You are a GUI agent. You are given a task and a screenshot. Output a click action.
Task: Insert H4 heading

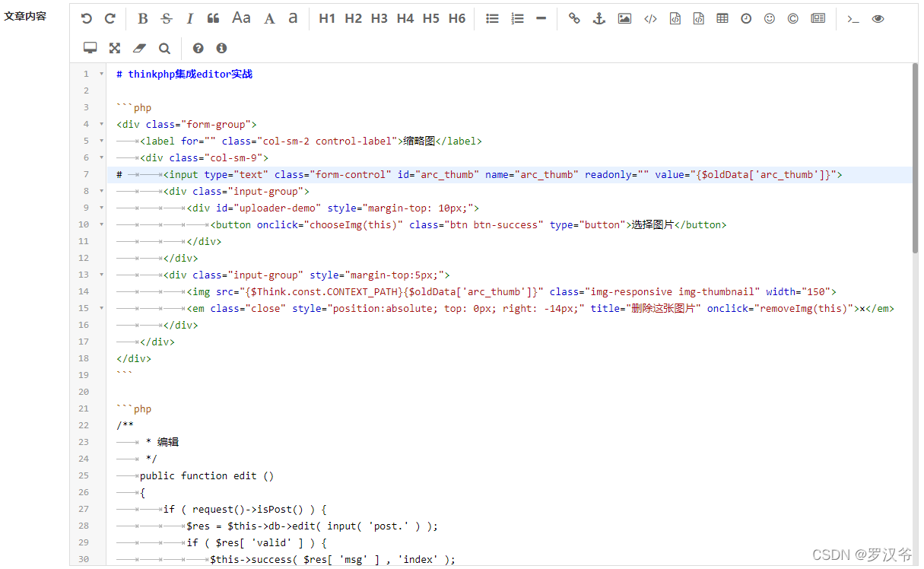pos(405,18)
